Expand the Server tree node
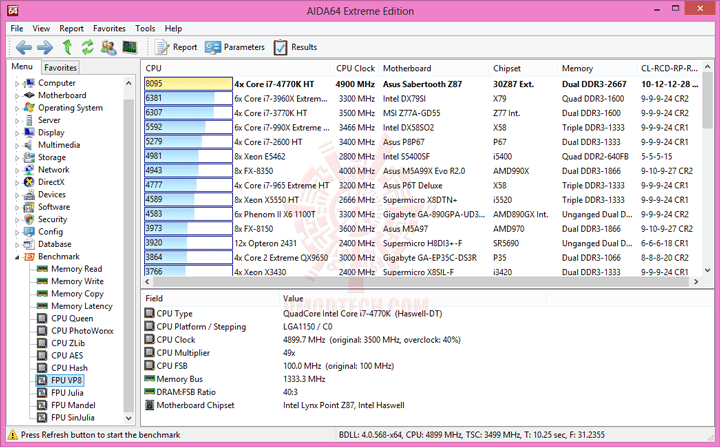Viewport: 720px width, 447px height. click(17, 121)
